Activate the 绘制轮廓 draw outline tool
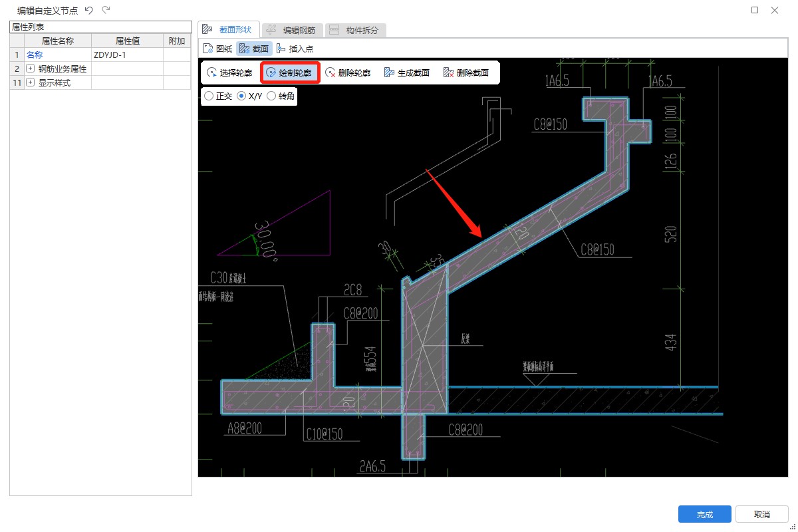798x532 pixels. pos(289,72)
